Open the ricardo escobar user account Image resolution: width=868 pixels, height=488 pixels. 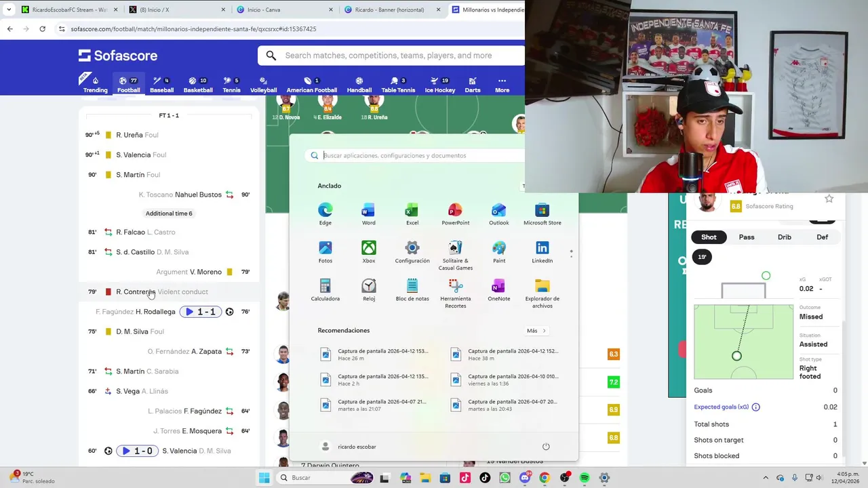349,447
